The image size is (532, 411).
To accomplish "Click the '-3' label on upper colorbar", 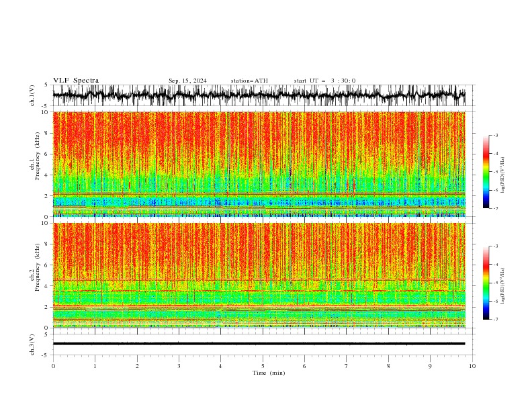I will pyautogui.click(x=496, y=135).
